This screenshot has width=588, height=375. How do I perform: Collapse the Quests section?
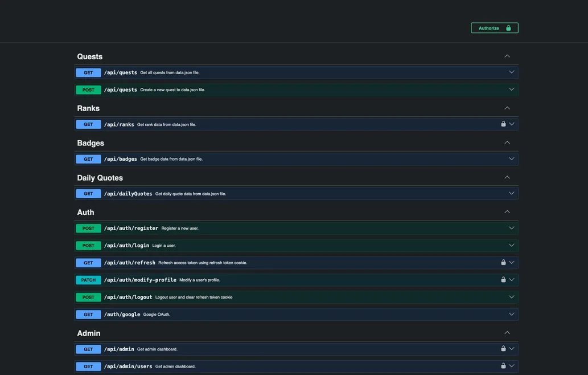507,56
